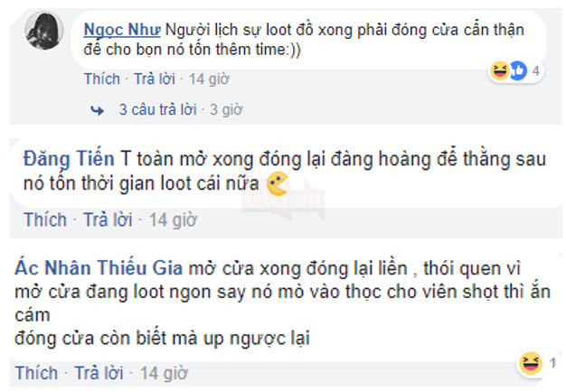Viewport: 566px width, 392px height.
Task: View the 4 reactions count on Ngọc Như's comment
Action: [536, 70]
